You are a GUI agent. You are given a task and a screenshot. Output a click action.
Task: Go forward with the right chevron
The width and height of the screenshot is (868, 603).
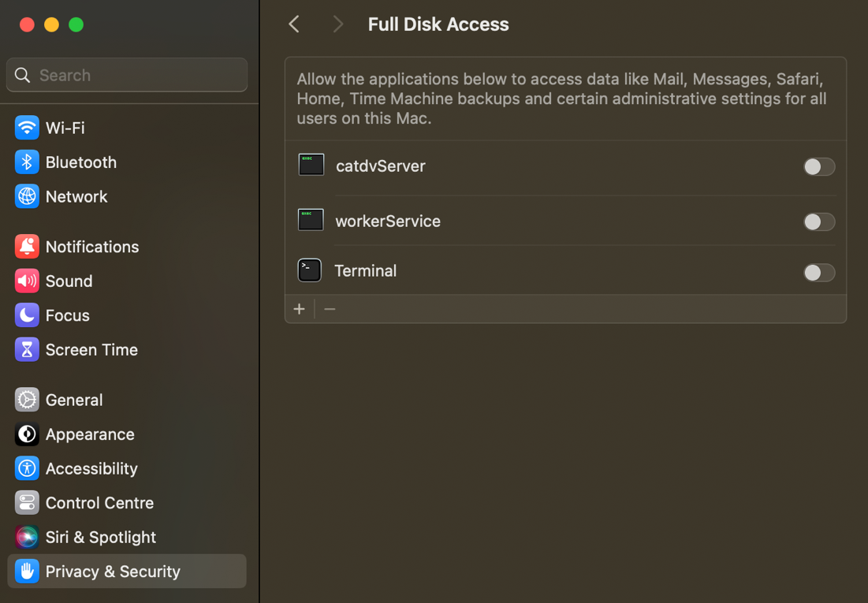tap(338, 24)
